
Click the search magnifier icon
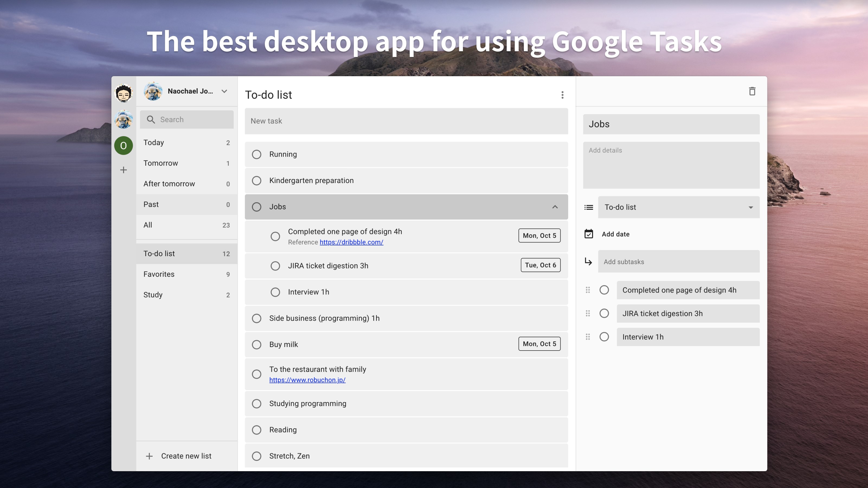click(x=151, y=120)
